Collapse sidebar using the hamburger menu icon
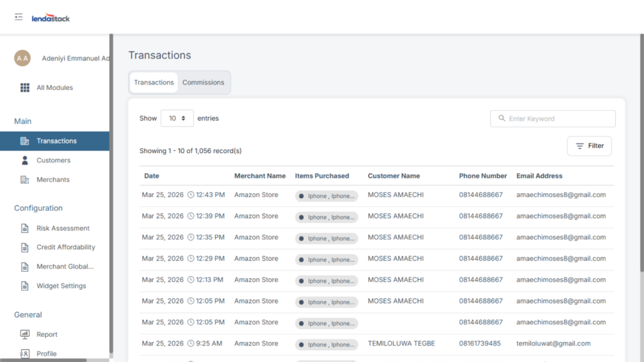The image size is (644, 362). click(x=19, y=17)
